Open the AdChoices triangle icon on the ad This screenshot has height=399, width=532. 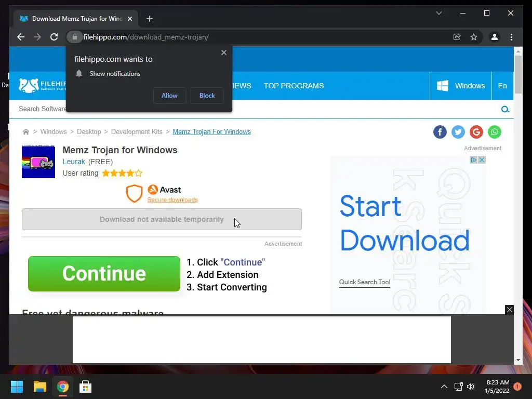(474, 160)
